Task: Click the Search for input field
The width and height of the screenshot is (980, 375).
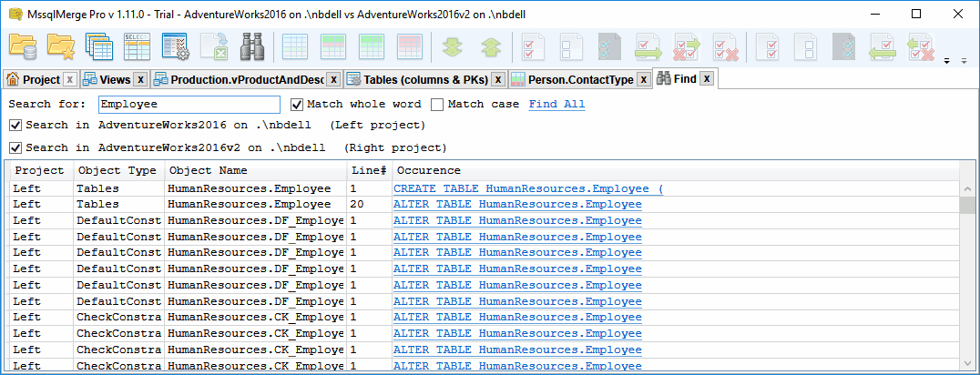Action: [x=189, y=105]
